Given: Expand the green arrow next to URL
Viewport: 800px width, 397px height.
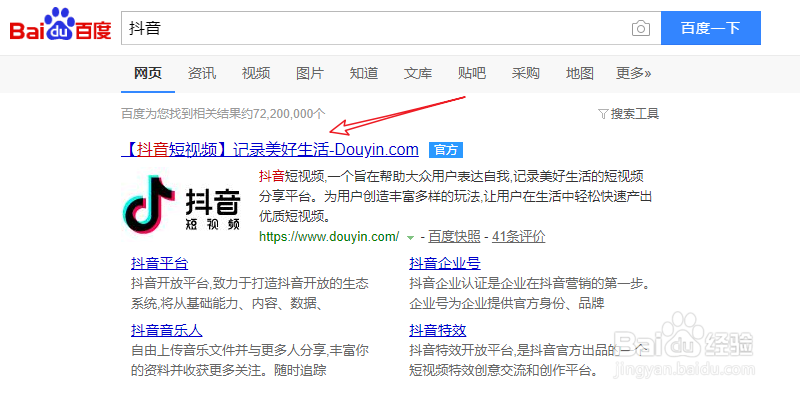Looking at the screenshot, I should click(x=410, y=238).
